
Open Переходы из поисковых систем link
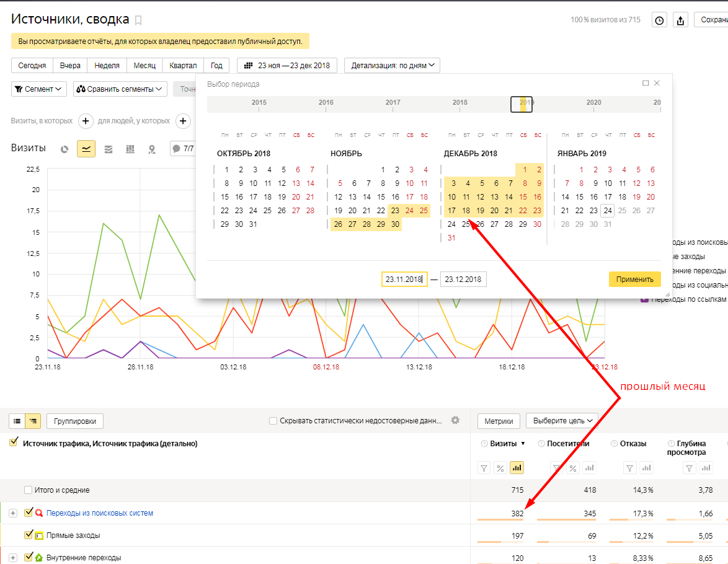[x=100, y=513]
